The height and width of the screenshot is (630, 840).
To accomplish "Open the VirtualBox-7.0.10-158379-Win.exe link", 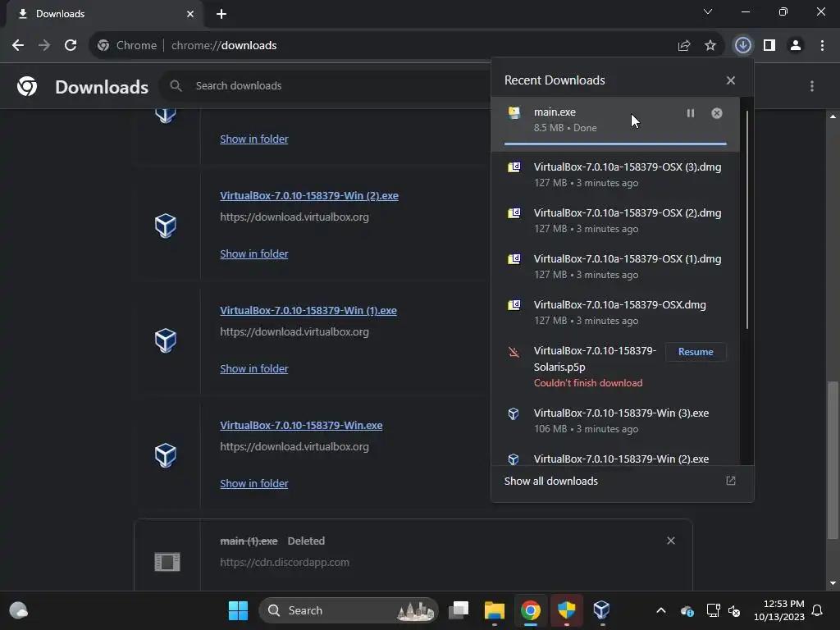I will point(301,426).
